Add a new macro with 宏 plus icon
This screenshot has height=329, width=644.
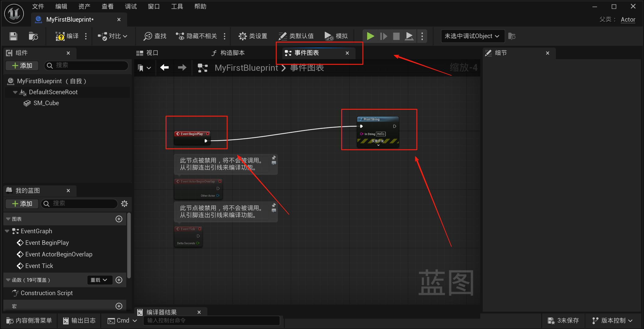pyautogui.click(x=119, y=306)
